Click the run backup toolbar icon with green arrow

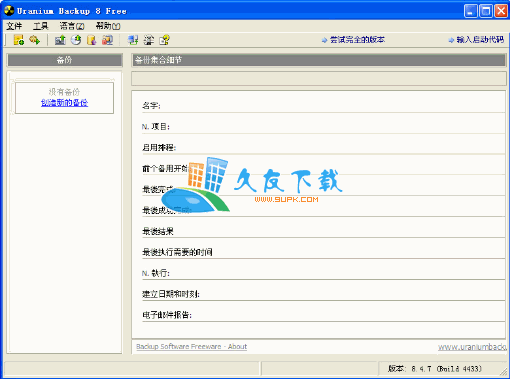point(35,40)
